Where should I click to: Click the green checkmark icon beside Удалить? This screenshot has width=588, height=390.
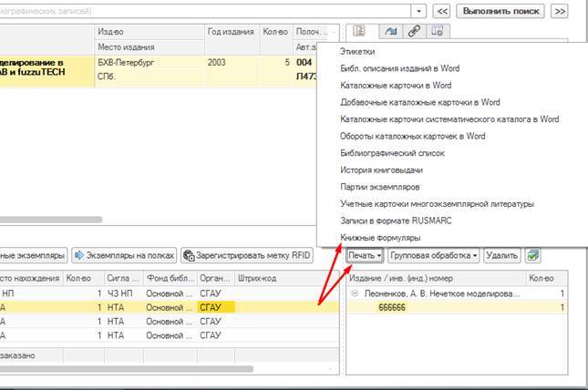[x=533, y=256]
